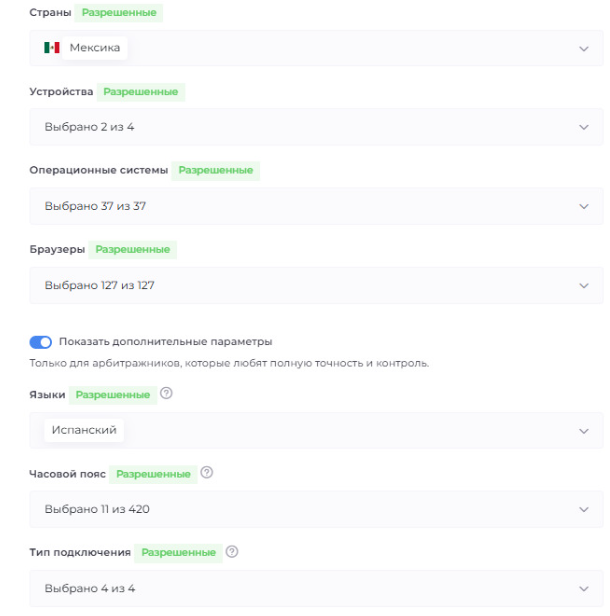The image size is (610, 616).
Task: Open the Устройства dropdown arrow
Action: pos(584,127)
